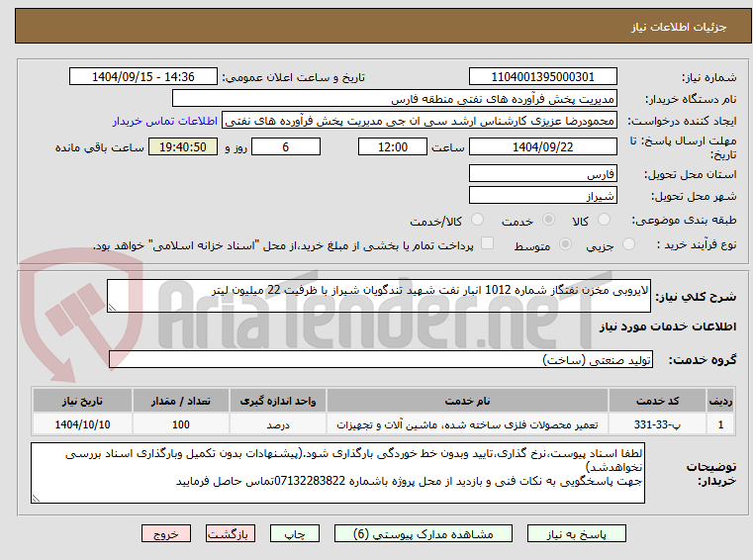Click the شرح کلی نیاز text area
753x560 pixels.
(x=378, y=296)
